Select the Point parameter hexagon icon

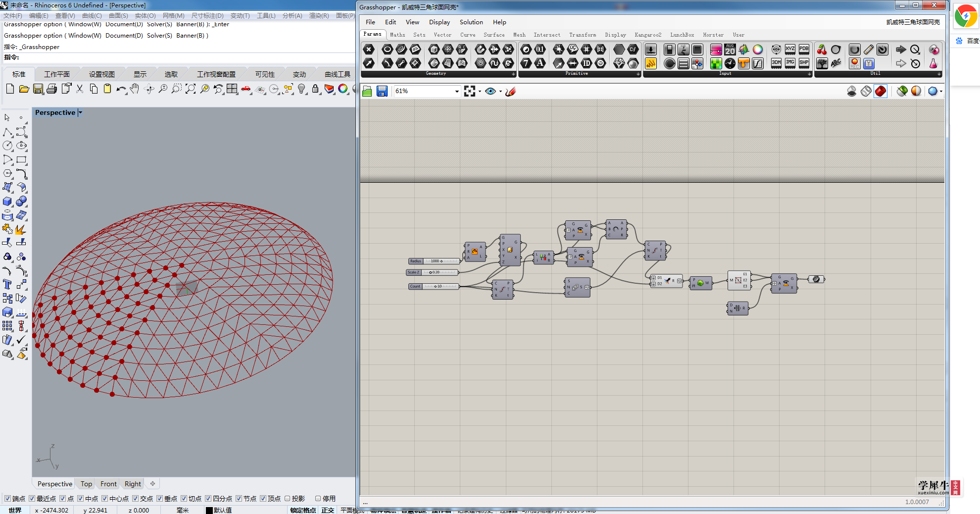[369, 50]
